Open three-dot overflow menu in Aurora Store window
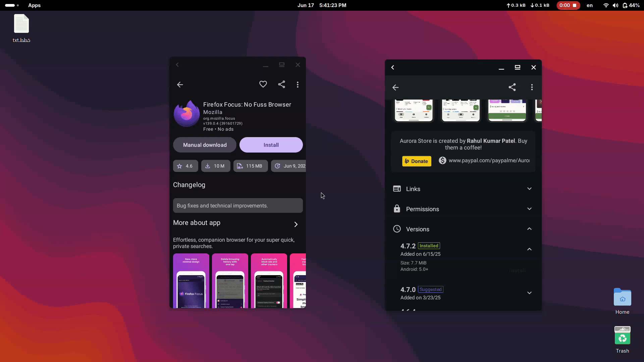 tap(532, 87)
